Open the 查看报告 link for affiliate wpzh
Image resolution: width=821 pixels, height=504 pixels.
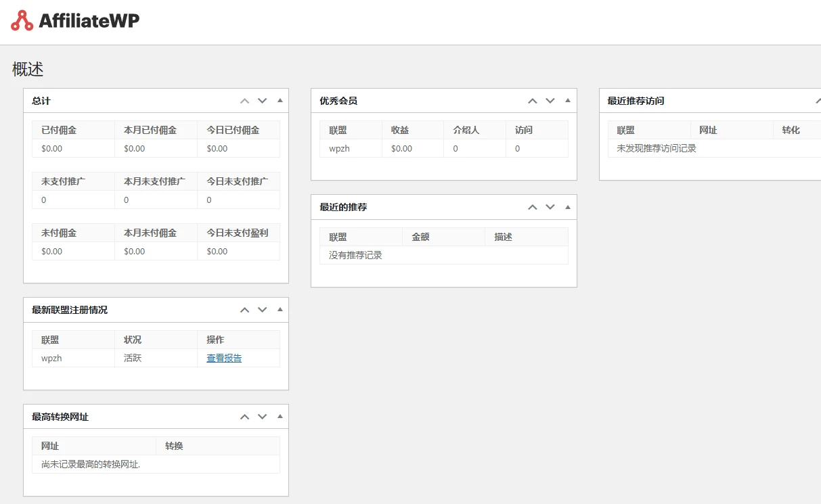point(223,358)
